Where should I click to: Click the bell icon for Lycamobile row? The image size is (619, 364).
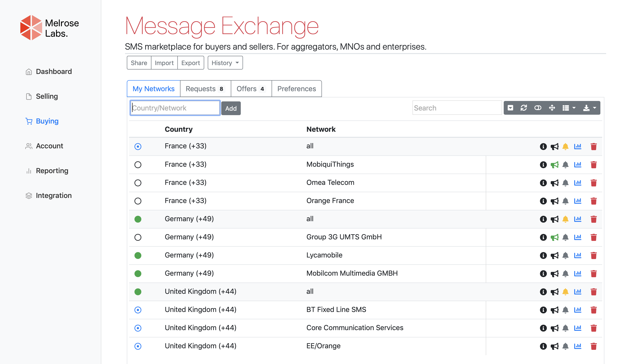click(x=565, y=255)
